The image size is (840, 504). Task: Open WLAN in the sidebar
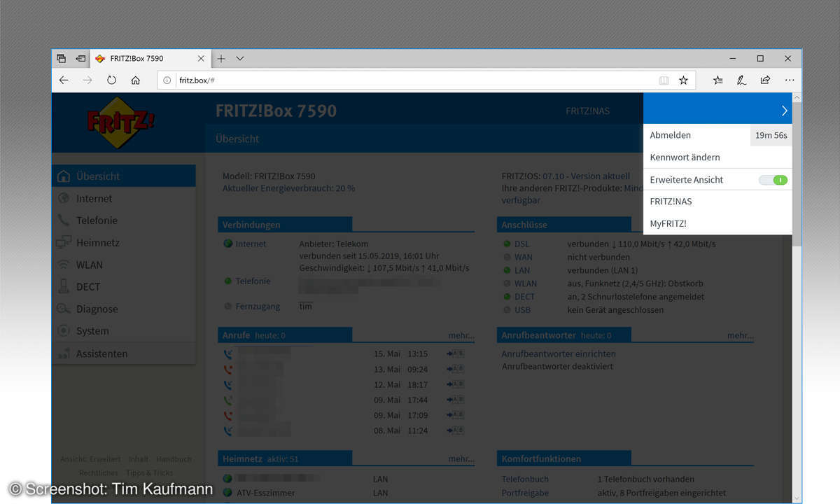[124, 265]
